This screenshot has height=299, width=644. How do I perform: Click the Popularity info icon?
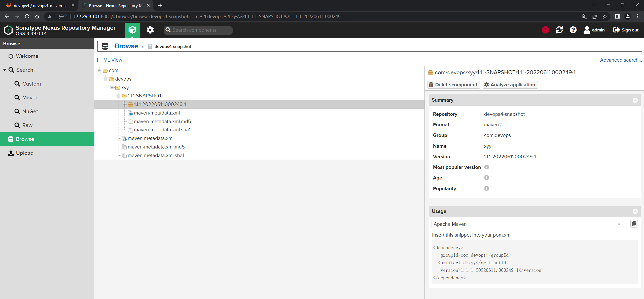[x=486, y=189]
